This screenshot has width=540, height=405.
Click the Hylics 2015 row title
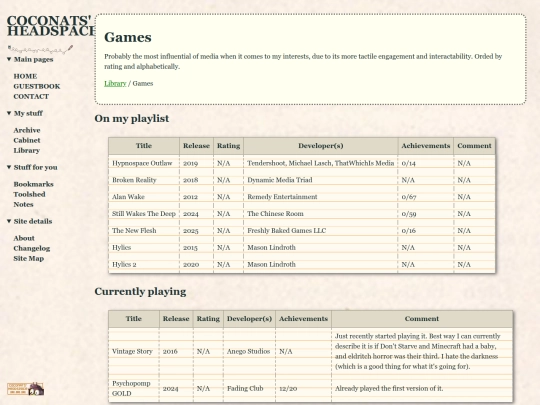tap(144, 248)
